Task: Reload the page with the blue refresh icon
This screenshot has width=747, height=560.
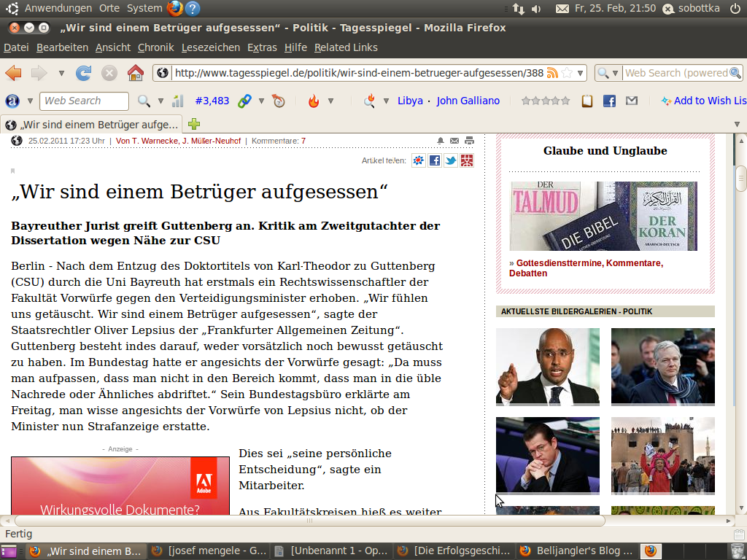Action: [x=83, y=73]
